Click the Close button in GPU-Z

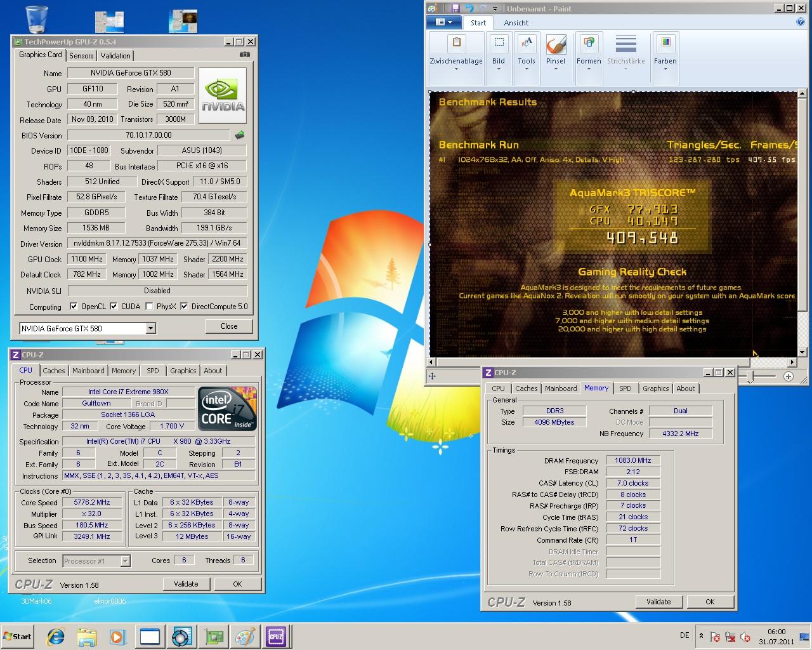point(229,326)
